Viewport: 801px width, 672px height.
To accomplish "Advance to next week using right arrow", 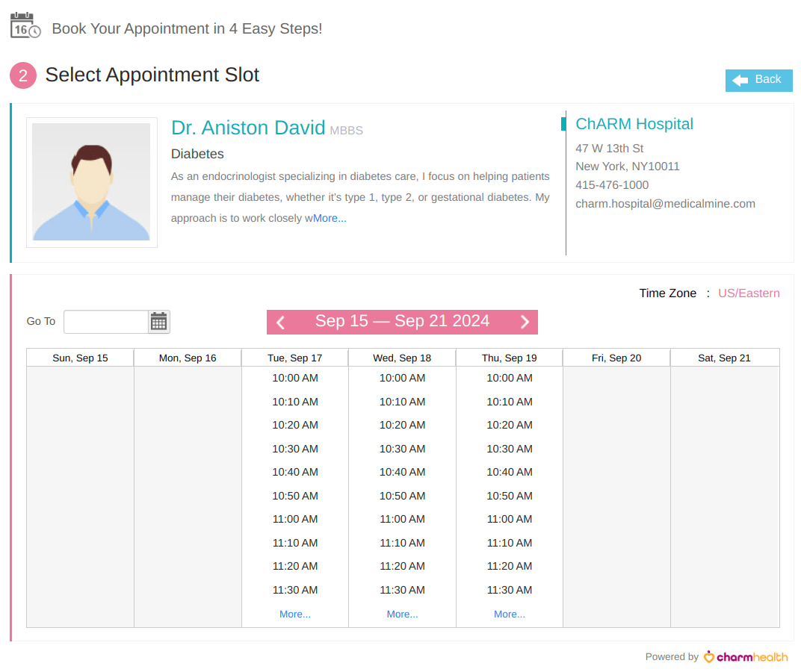I will point(525,322).
